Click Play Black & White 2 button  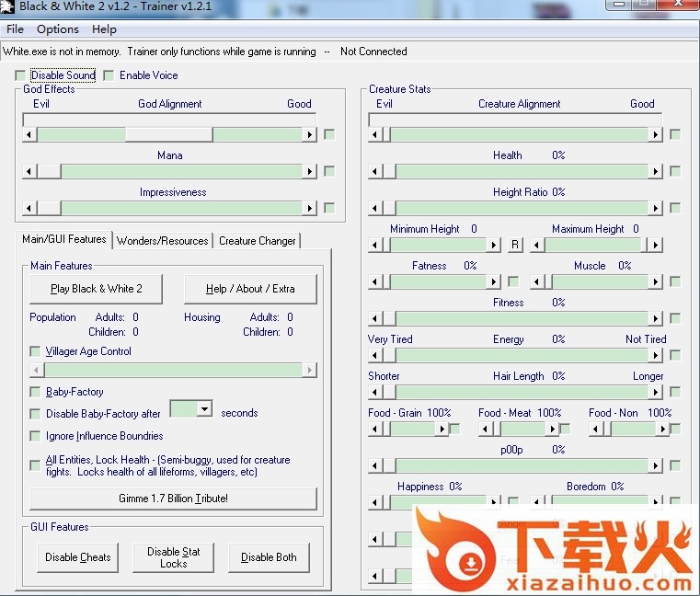[96, 289]
